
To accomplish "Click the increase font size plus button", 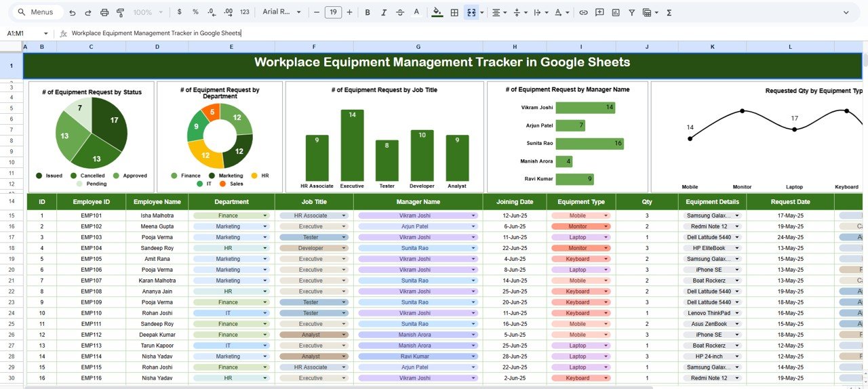I will 349,12.
